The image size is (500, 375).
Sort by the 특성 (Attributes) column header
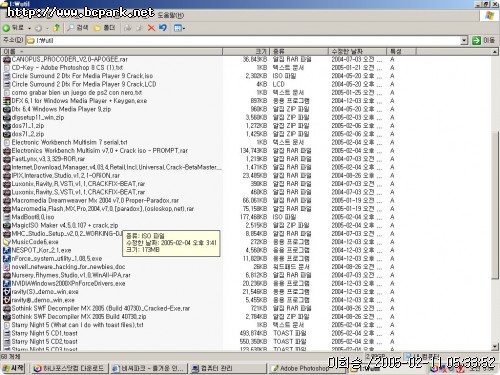401,51
